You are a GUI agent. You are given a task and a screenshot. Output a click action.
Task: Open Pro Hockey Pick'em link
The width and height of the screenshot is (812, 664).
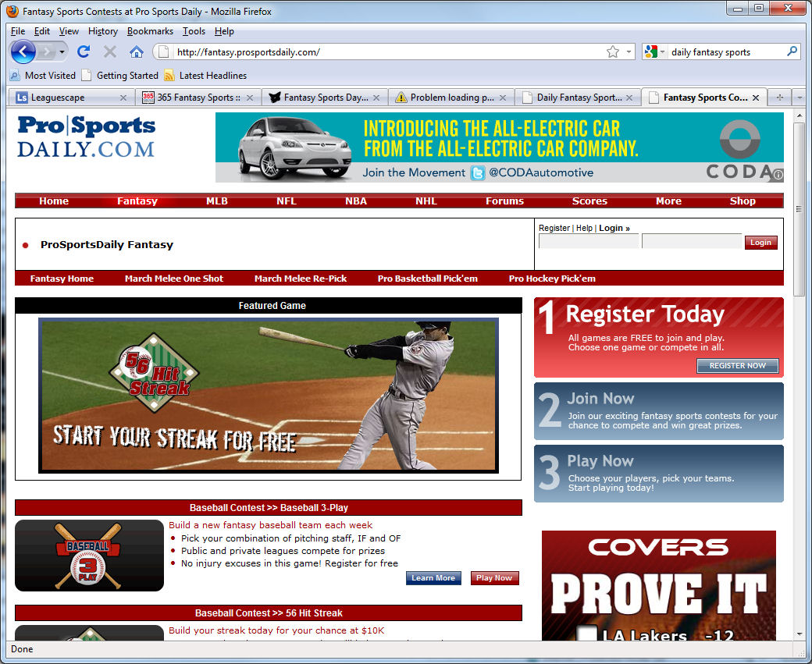click(x=552, y=279)
